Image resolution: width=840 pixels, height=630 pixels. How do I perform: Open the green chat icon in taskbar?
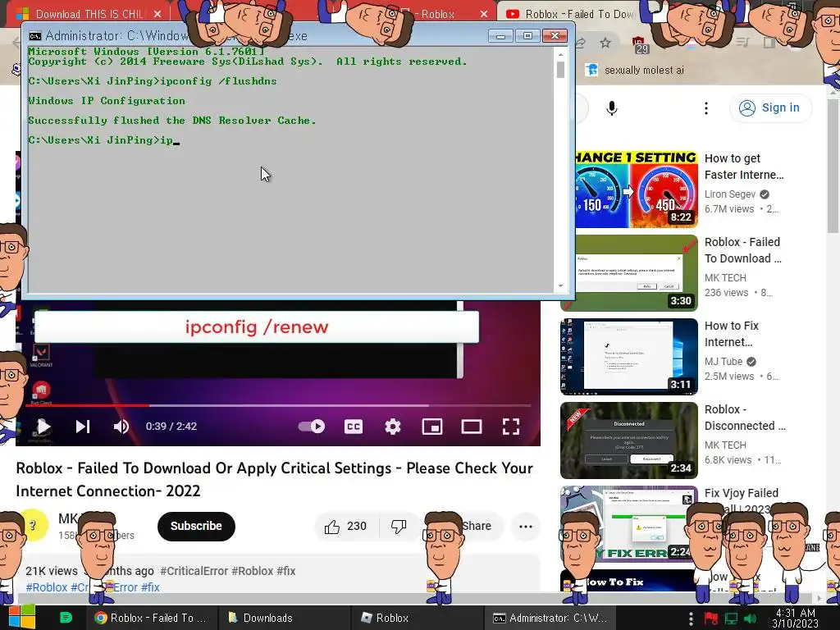pos(66,618)
